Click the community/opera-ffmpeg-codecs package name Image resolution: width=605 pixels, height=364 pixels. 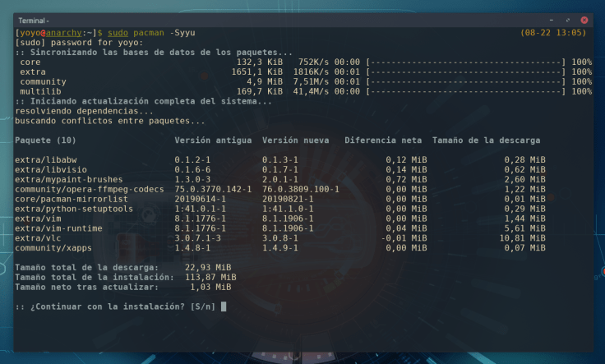coord(90,189)
